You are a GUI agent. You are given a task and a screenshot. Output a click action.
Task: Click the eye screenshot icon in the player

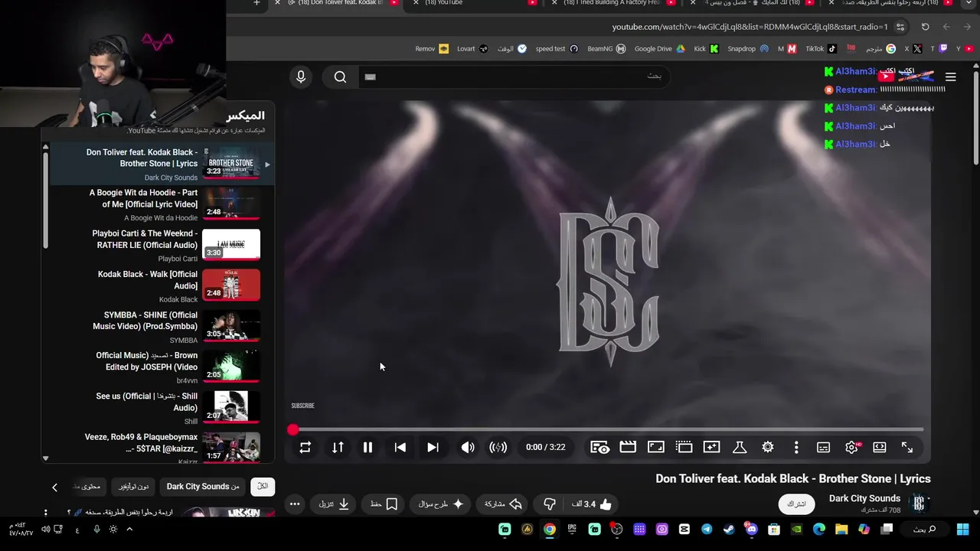[x=600, y=448]
